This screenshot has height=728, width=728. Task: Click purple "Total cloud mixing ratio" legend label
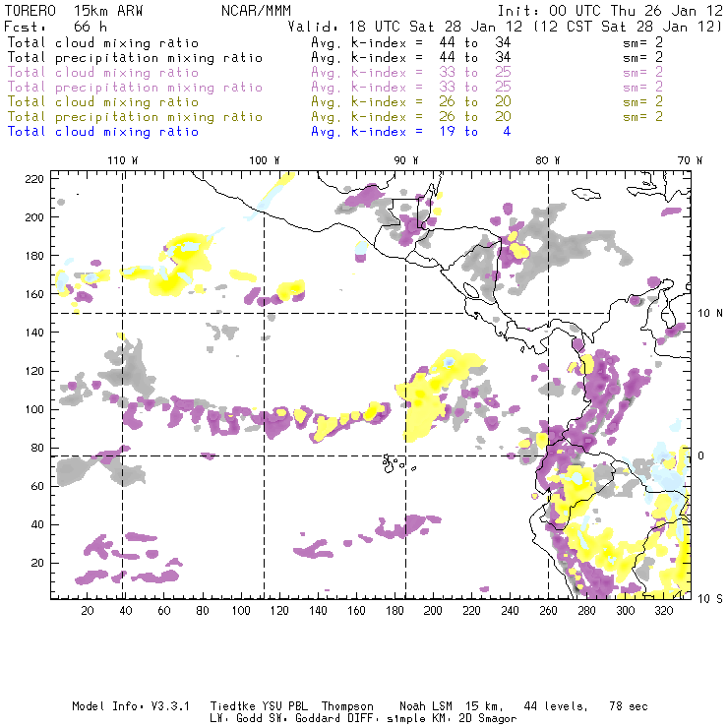click(x=103, y=73)
